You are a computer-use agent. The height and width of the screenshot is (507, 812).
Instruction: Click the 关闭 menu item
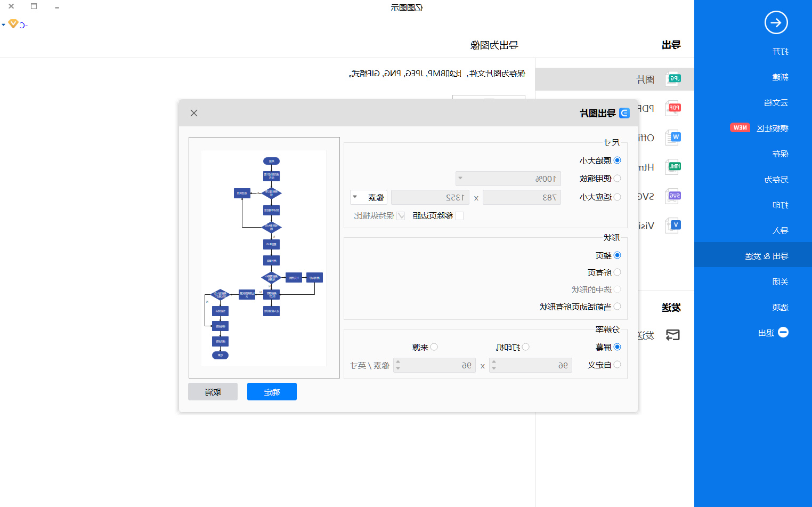point(780,281)
